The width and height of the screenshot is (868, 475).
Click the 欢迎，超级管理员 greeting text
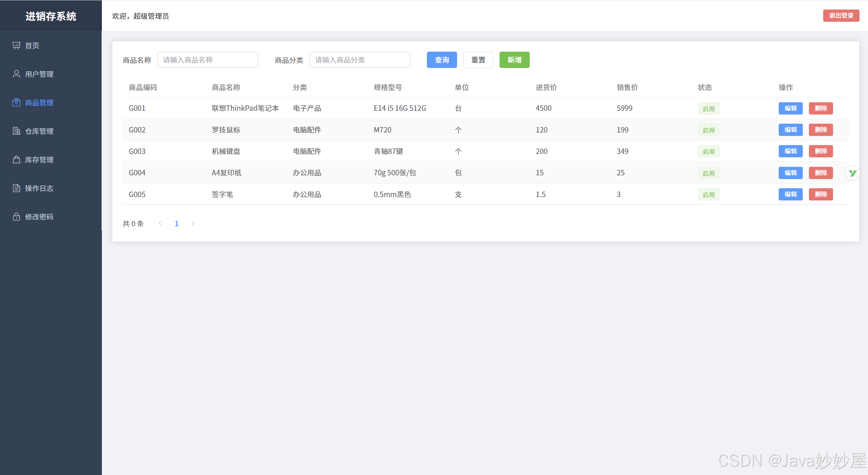click(140, 16)
